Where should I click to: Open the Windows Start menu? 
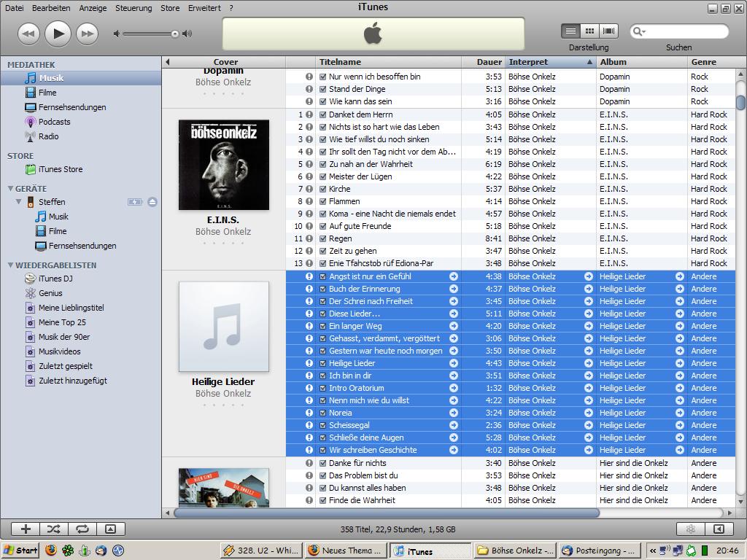tap(20, 551)
